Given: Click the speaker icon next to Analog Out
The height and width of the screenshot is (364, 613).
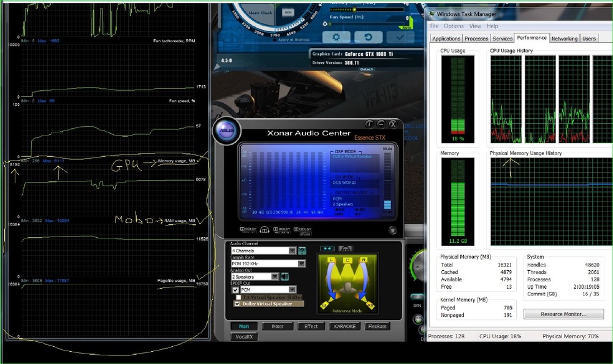Looking at the screenshot, I should (x=284, y=276).
